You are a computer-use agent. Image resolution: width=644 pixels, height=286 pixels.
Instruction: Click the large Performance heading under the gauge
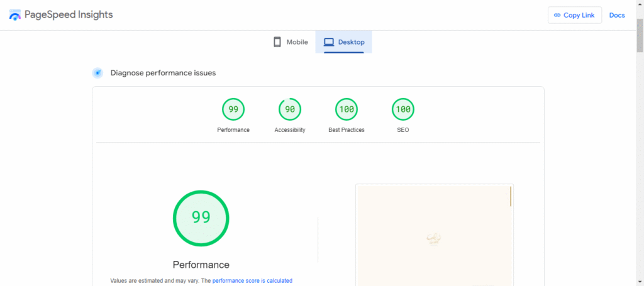tap(201, 265)
